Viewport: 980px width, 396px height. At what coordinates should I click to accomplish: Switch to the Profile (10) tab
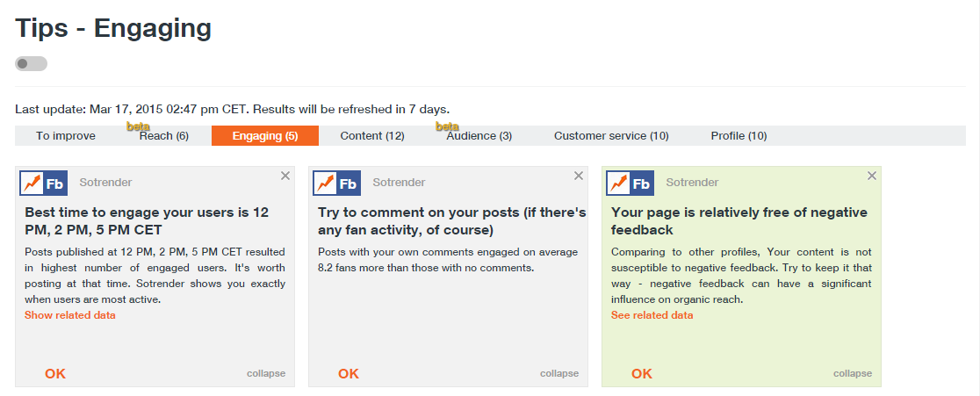(739, 136)
